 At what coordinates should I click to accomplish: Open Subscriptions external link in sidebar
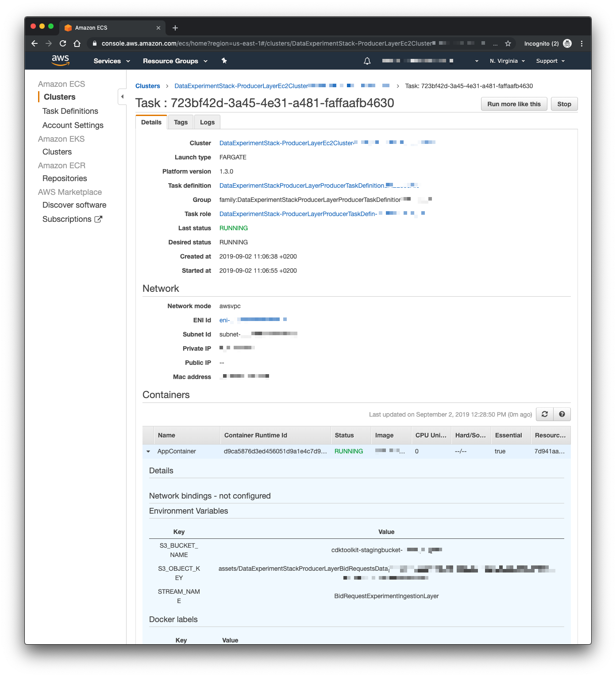(72, 219)
